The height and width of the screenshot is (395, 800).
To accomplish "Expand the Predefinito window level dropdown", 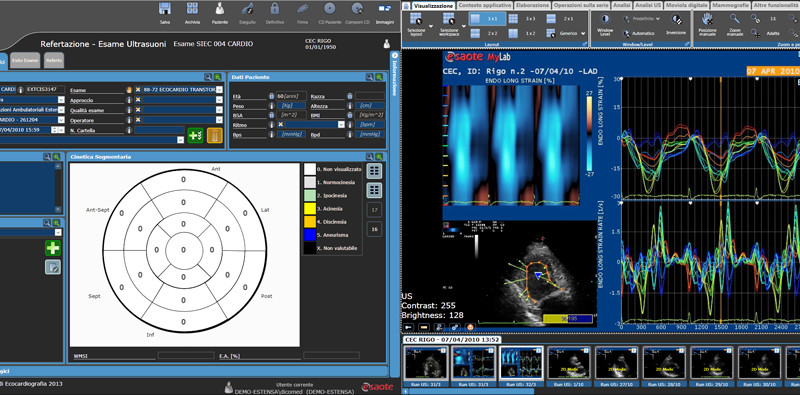I will tap(658, 19).
